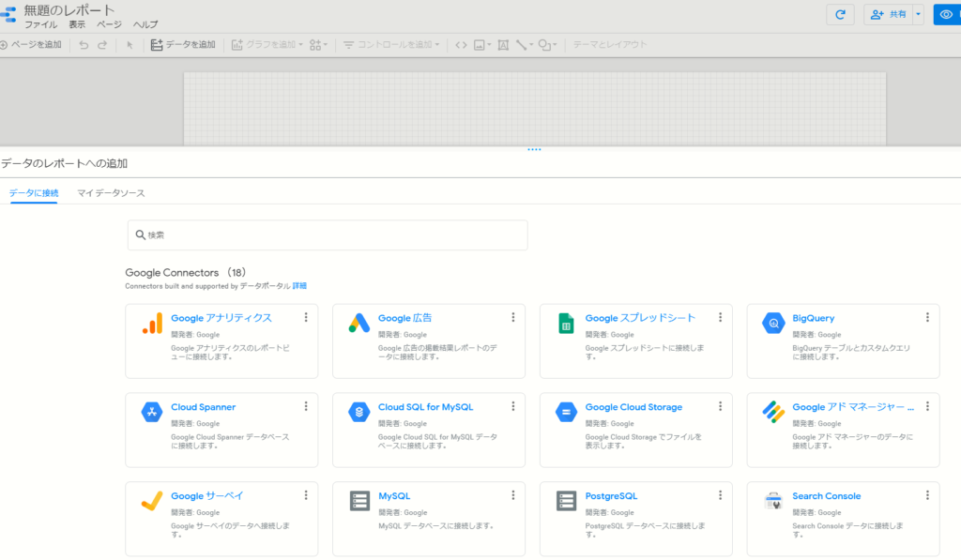
Task: Switch to マイデータソース tab
Action: 111,193
